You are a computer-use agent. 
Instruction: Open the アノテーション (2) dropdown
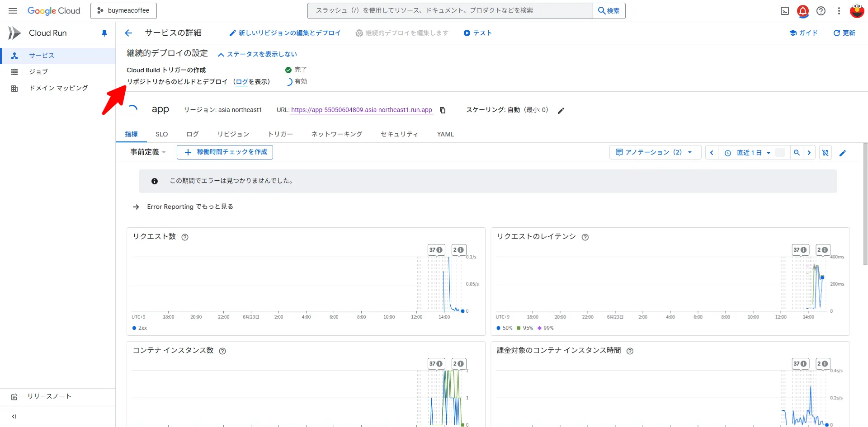pos(655,152)
